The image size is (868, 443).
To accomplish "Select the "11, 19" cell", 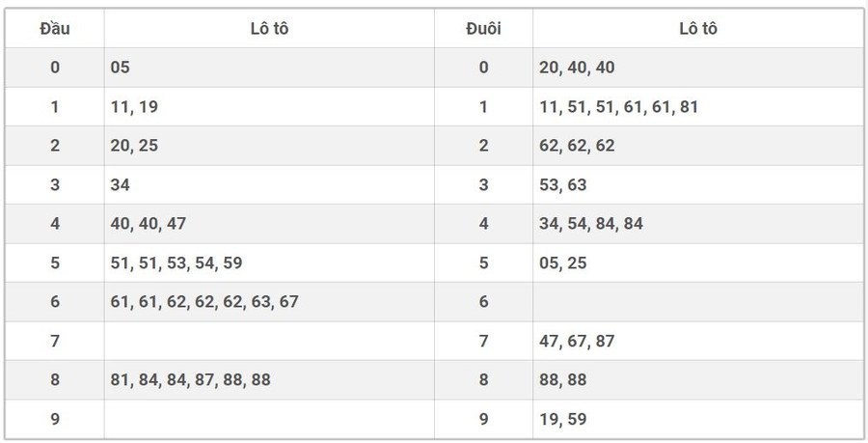I will pos(135,107).
